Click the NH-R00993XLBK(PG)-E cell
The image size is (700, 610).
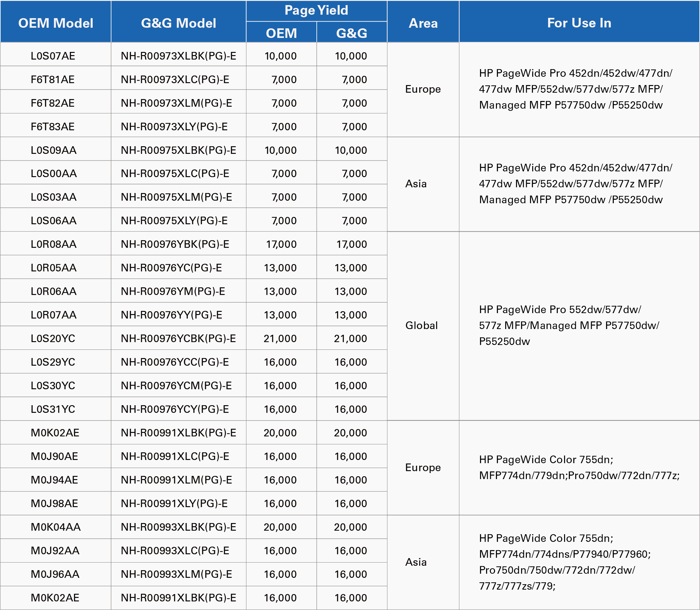(179, 526)
